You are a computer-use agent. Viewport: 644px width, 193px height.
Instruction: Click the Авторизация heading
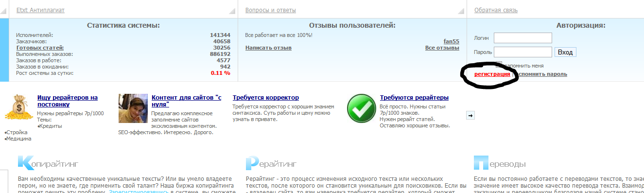581,25
